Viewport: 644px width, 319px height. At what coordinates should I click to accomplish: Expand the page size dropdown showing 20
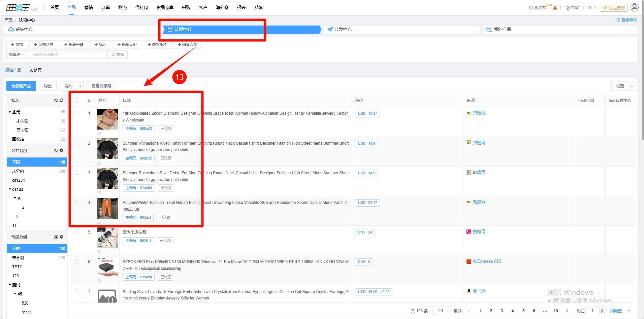click(x=442, y=311)
